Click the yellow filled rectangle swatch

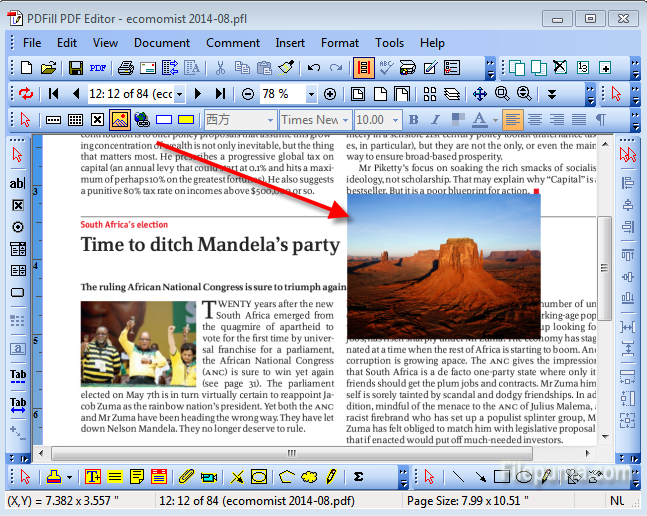point(185,120)
